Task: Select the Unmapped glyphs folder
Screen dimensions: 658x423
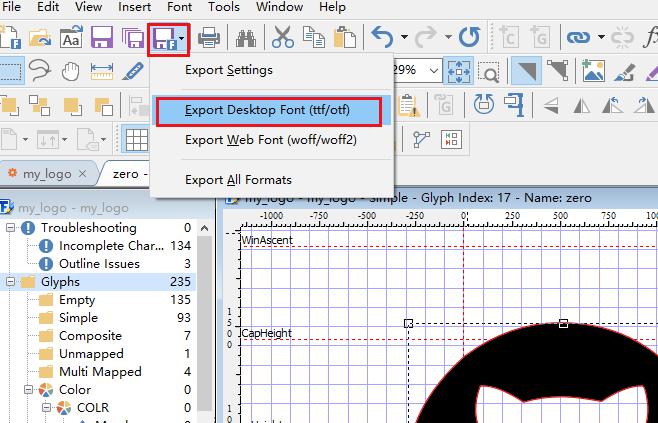Action: 91,354
